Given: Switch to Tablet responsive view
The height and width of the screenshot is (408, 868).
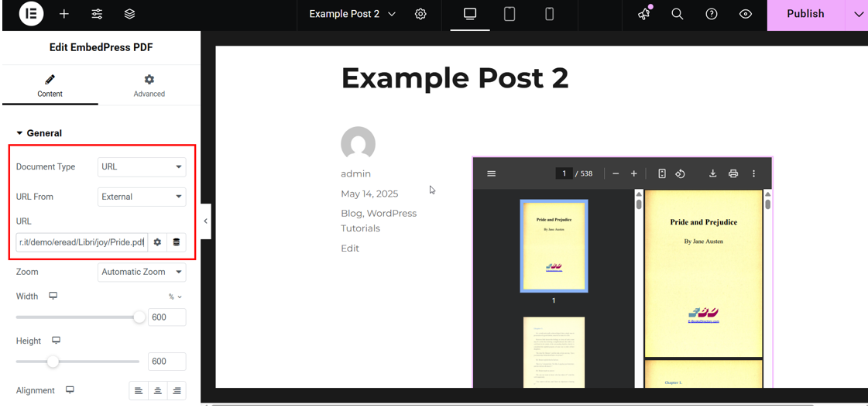Looking at the screenshot, I should pyautogui.click(x=509, y=14).
